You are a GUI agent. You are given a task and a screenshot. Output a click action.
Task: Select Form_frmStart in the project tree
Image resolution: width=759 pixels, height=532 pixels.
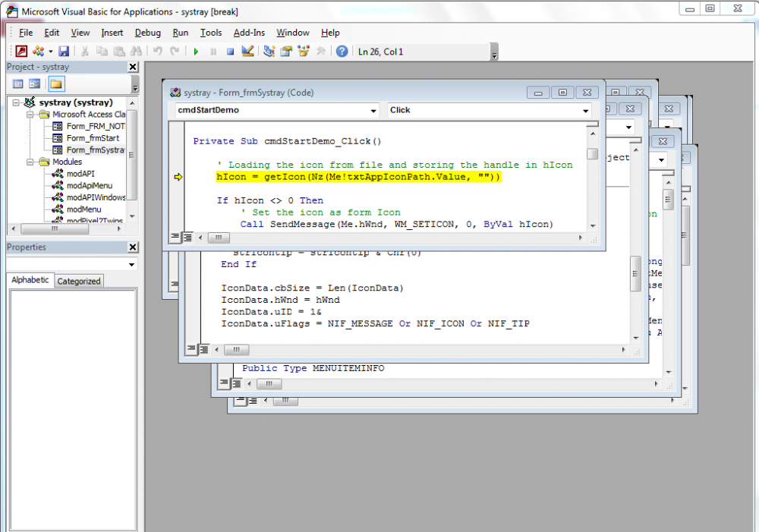pos(93,138)
